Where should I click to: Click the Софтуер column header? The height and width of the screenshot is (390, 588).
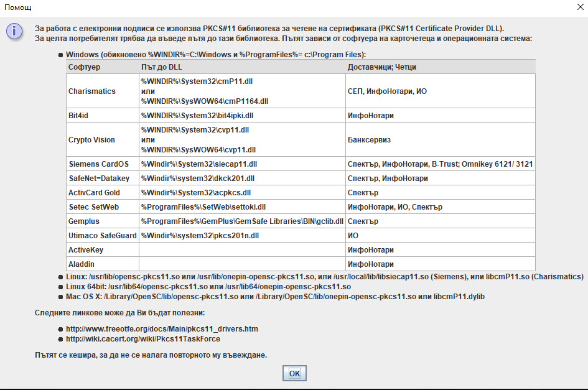tap(103, 67)
